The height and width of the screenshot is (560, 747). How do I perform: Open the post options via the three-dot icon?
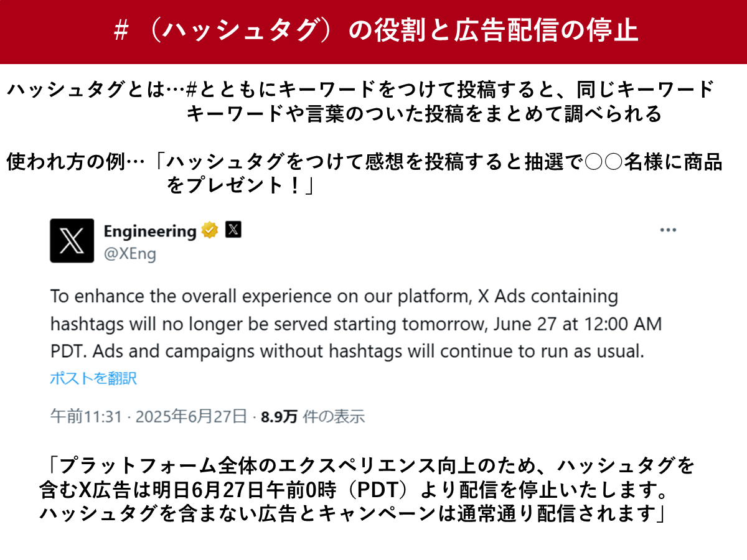[x=667, y=229]
